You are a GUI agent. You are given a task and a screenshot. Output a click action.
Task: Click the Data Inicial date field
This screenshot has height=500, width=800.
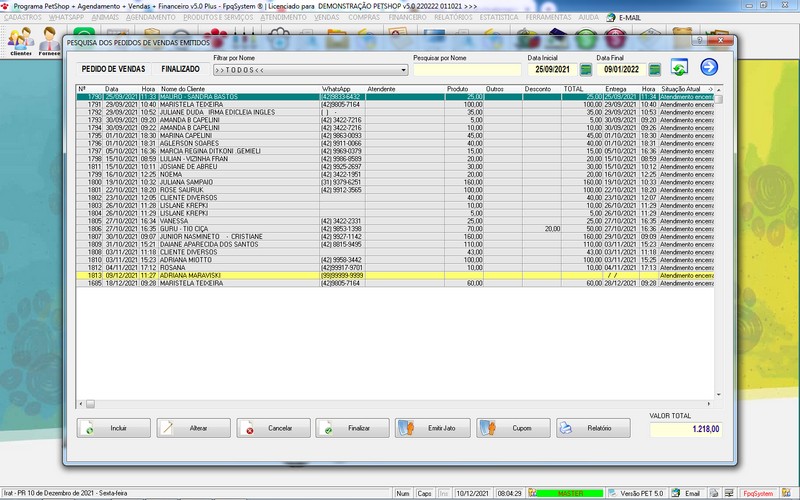pyautogui.click(x=552, y=69)
